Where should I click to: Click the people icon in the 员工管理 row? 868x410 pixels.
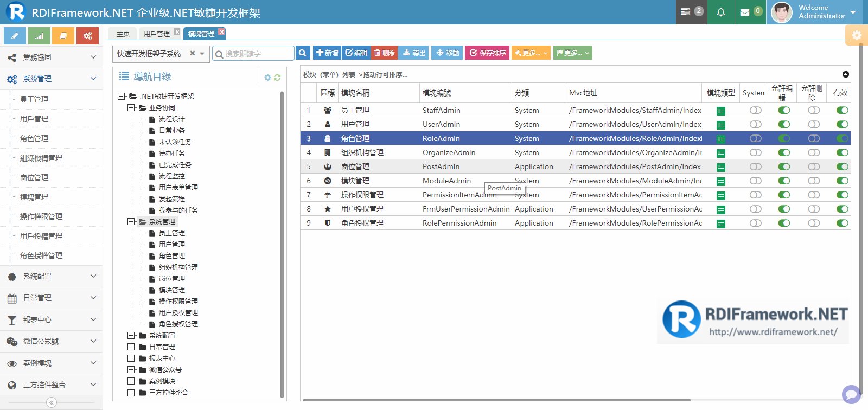328,110
